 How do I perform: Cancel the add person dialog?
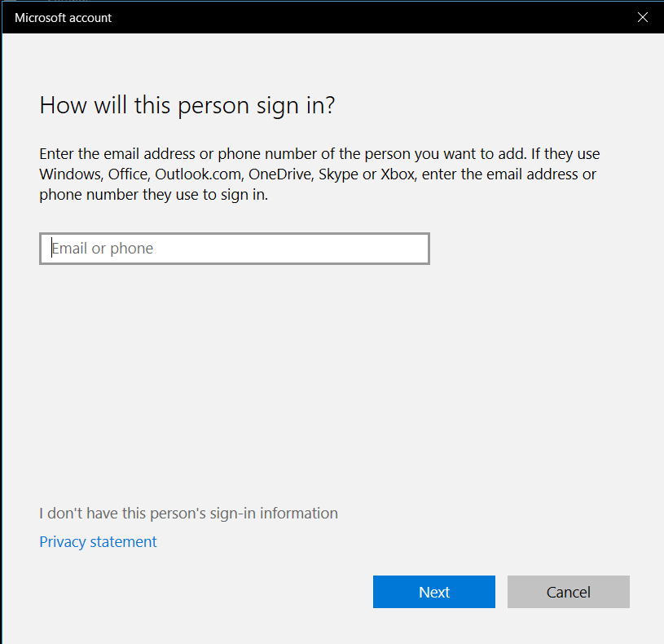point(569,592)
